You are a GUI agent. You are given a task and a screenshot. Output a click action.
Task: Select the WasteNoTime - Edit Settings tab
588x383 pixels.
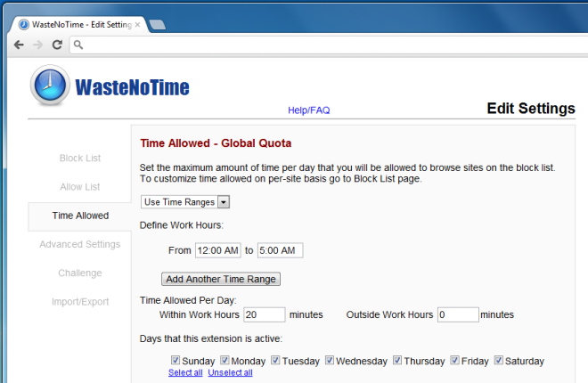(78, 25)
